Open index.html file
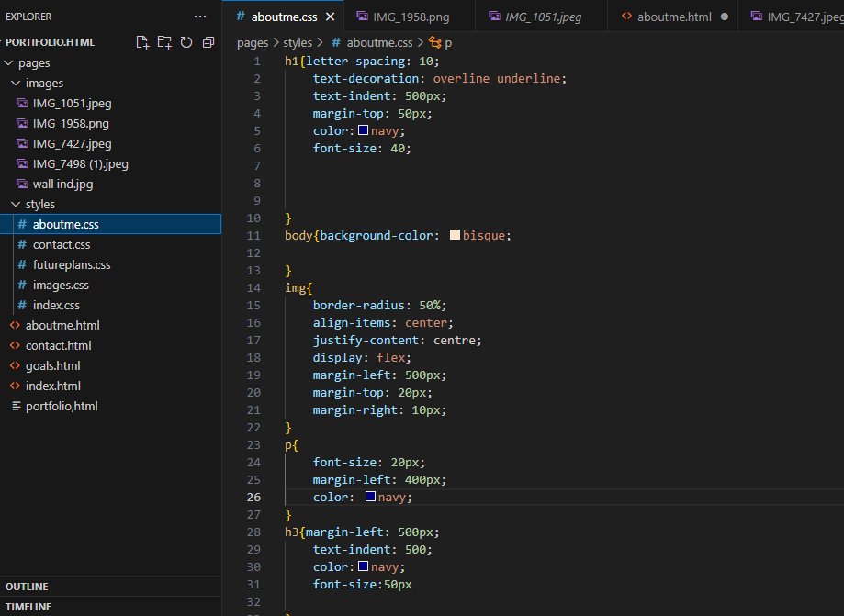This screenshot has height=616, width=844. coord(110,386)
